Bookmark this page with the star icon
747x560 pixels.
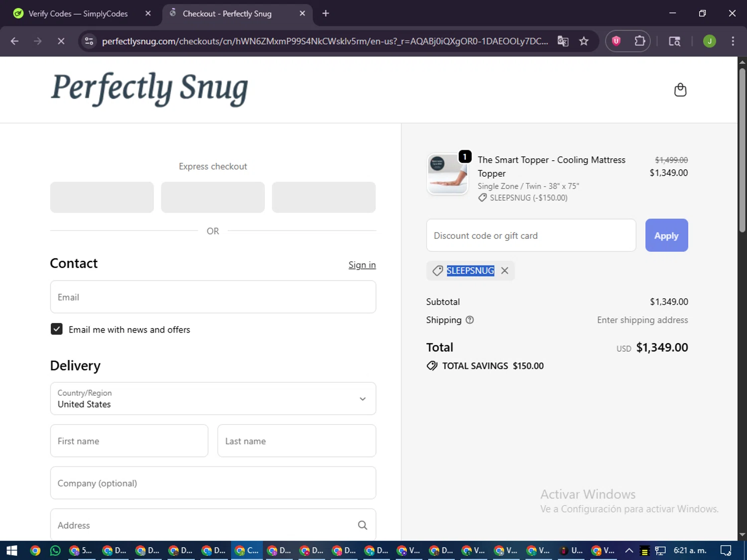tap(584, 41)
